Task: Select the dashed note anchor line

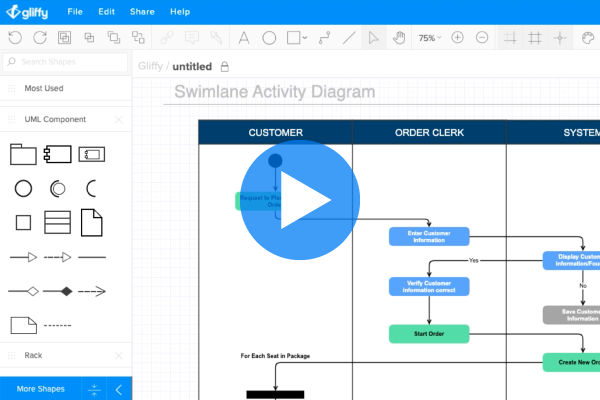Action: tap(57, 325)
